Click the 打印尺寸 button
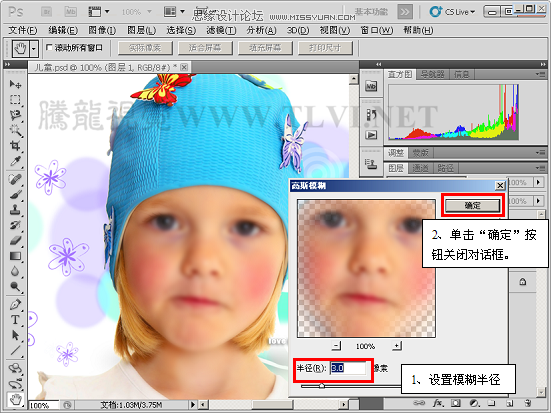 (325, 48)
